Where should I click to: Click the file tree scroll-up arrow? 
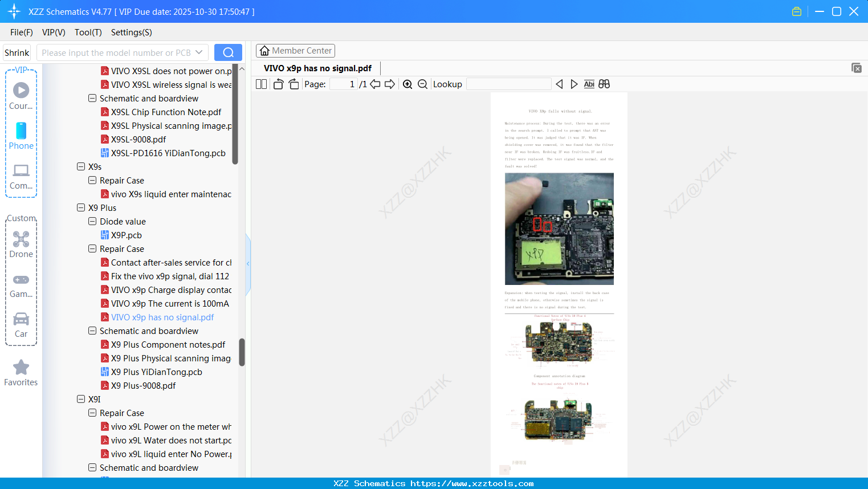[242, 68]
